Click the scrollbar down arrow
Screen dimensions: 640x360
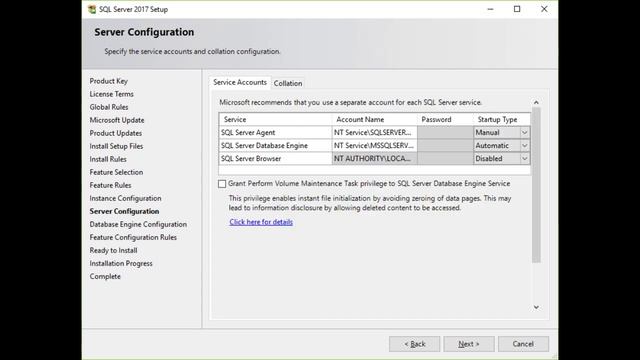pos(536,307)
